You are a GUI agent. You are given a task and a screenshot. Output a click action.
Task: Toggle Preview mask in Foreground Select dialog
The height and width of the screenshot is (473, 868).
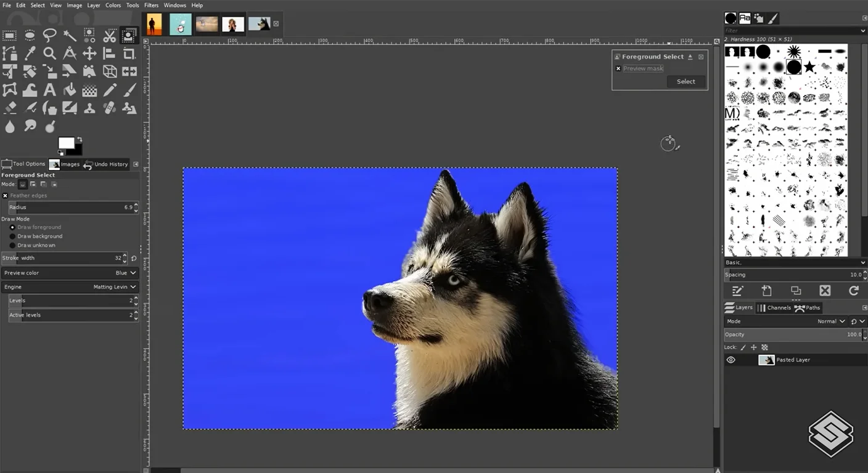coord(618,68)
